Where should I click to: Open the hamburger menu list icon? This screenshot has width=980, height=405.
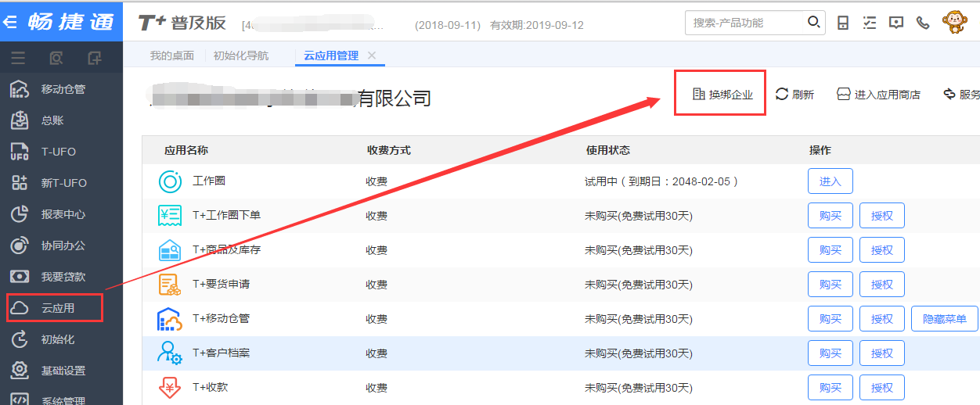(x=18, y=58)
